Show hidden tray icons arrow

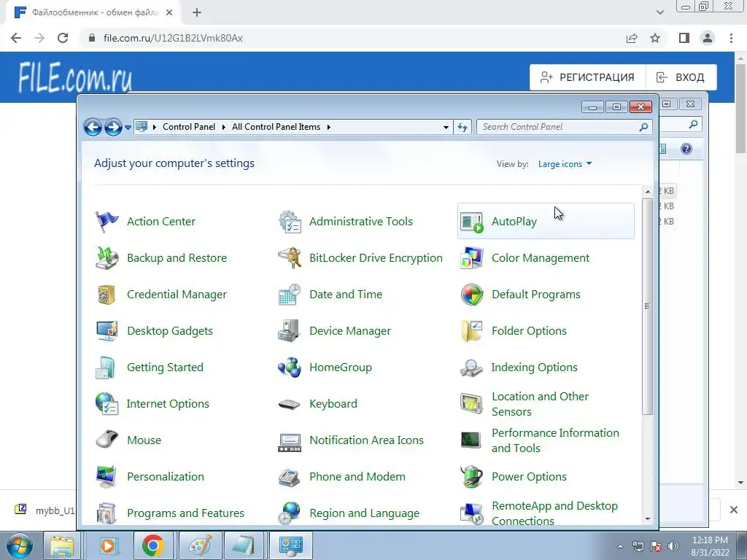(620, 546)
